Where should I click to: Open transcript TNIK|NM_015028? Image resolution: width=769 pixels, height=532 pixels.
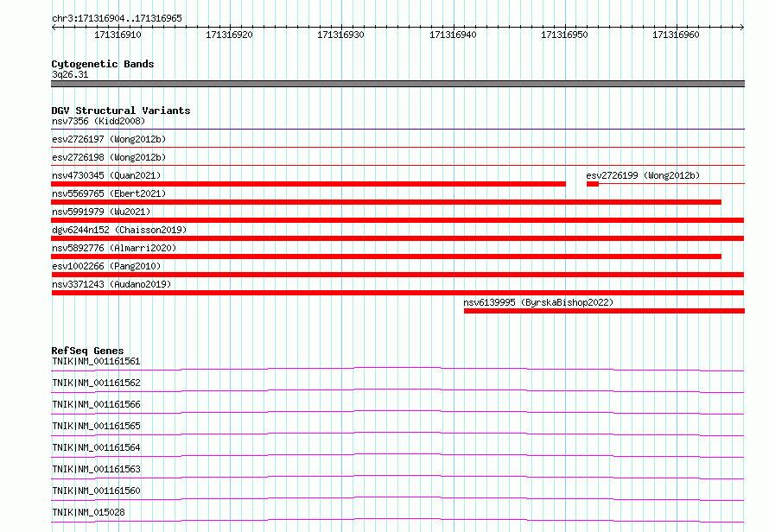88,512
